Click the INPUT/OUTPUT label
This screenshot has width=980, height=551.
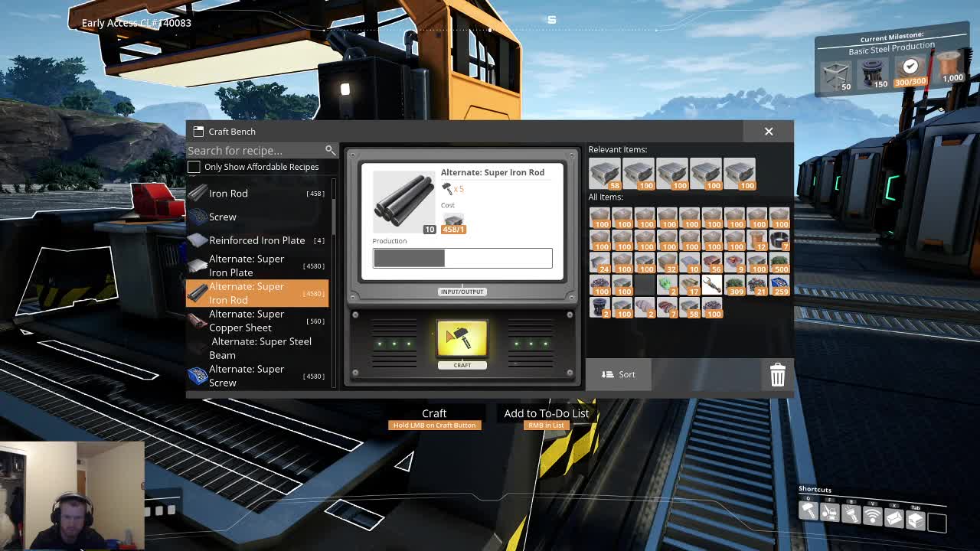462,292
